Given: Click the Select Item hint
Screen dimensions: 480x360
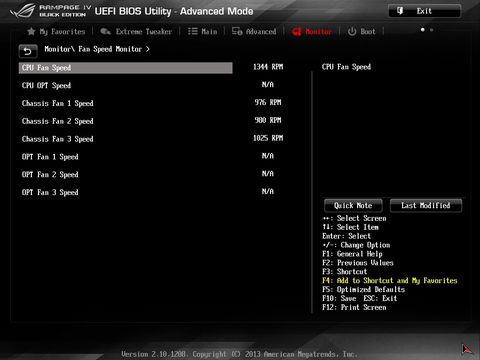Looking at the screenshot, I should pos(351,227).
